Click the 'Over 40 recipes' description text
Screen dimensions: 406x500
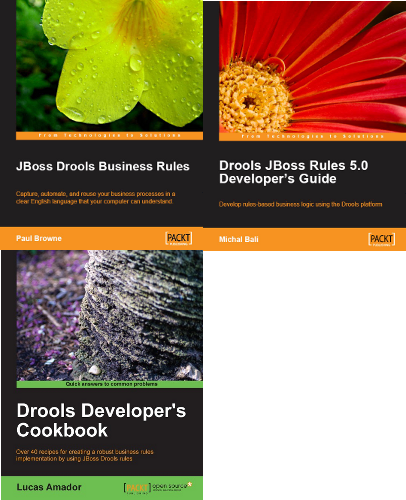(85, 455)
